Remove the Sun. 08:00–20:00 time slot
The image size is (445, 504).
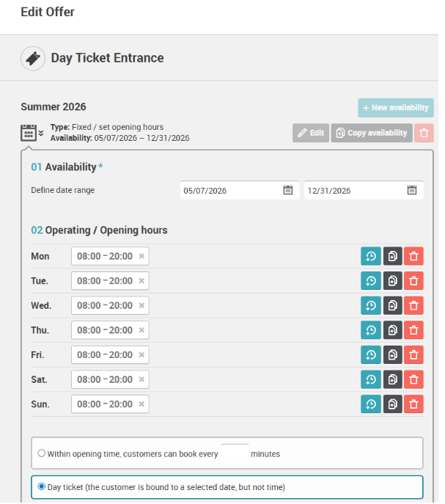(x=141, y=404)
